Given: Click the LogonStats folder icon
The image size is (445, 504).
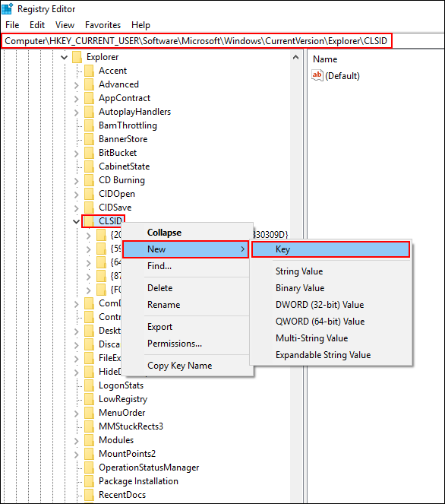Looking at the screenshot, I should pos(89,385).
